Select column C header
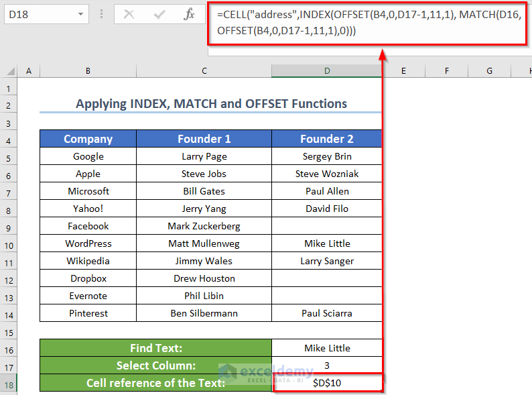The image size is (532, 395). click(204, 71)
